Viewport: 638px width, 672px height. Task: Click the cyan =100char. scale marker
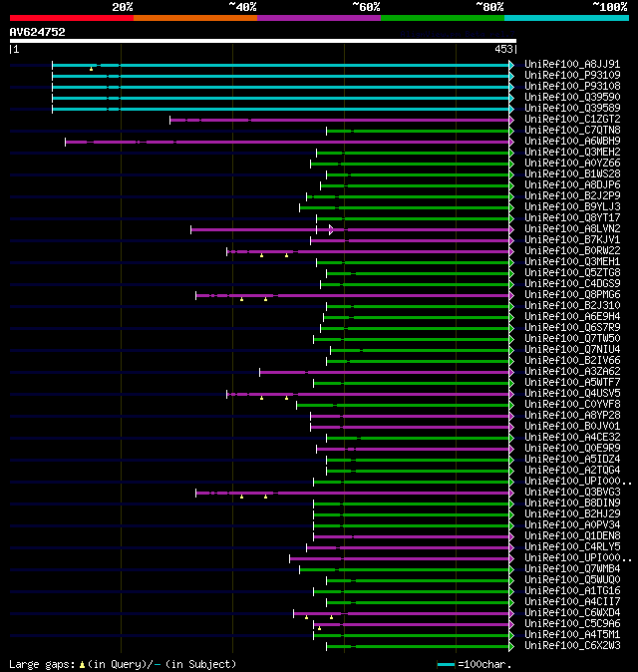(x=446, y=665)
